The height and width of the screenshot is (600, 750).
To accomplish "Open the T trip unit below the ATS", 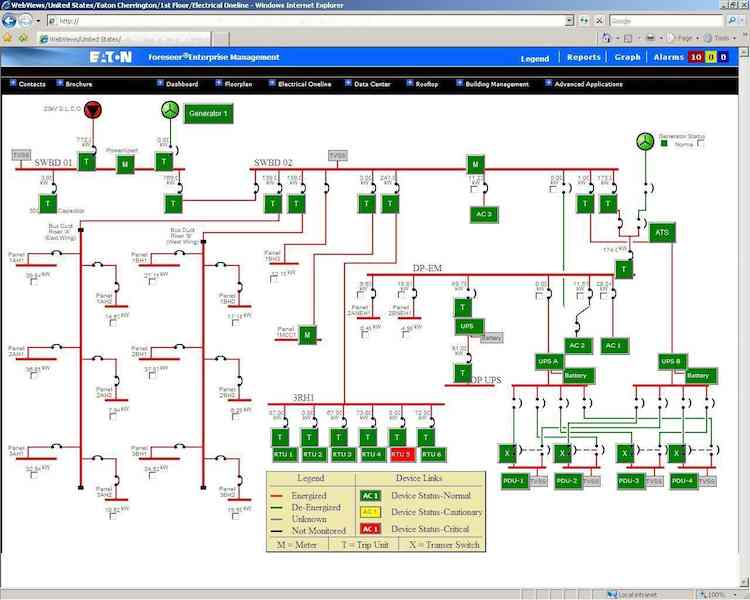I will [624, 269].
